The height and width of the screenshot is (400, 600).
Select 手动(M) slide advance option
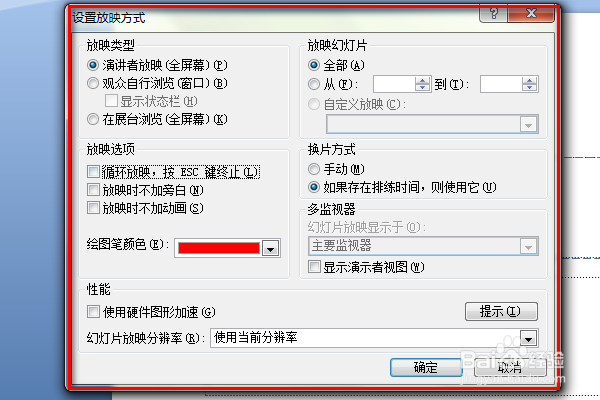click(x=314, y=169)
